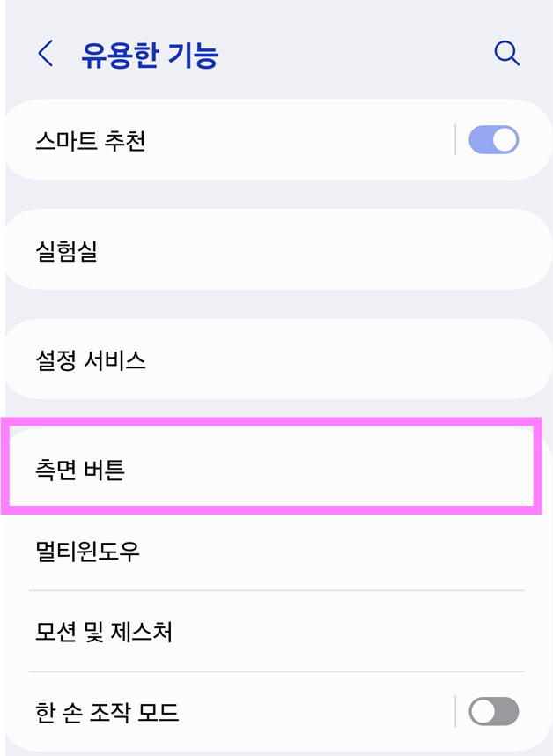Tap the One-handed mode switch on the right
This screenshot has height=756, width=553.
(494, 711)
